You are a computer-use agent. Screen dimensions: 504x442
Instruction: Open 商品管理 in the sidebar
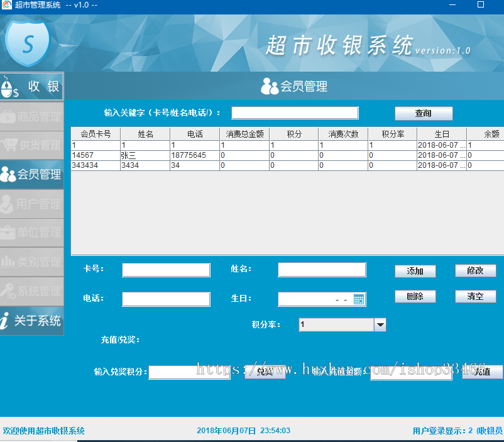(x=31, y=116)
